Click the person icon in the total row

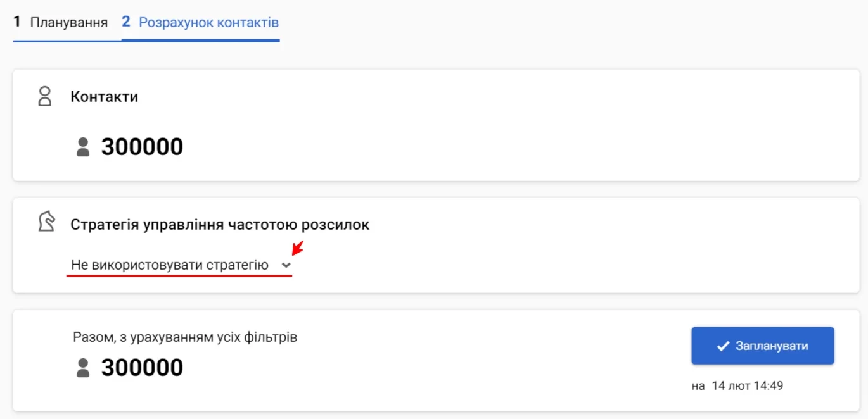[83, 368]
